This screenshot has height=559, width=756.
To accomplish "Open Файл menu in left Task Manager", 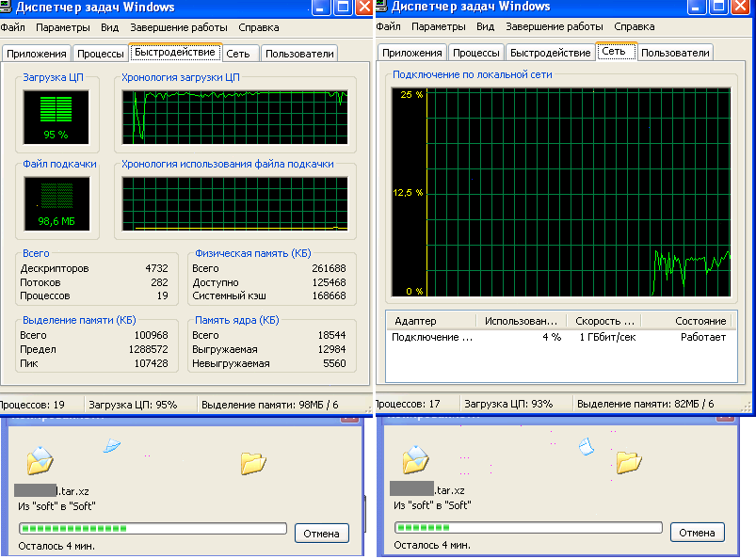I will pos(12,27).
